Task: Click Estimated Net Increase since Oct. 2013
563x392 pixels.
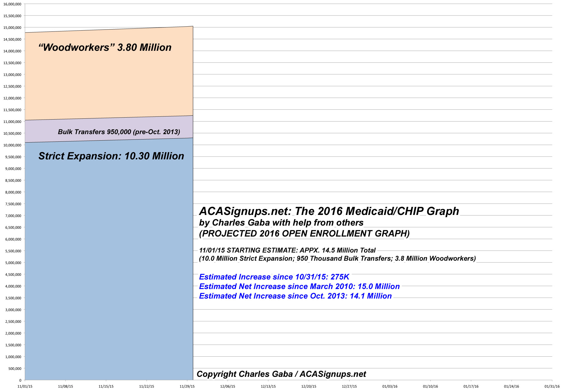Action: click(x=295, y=296)
